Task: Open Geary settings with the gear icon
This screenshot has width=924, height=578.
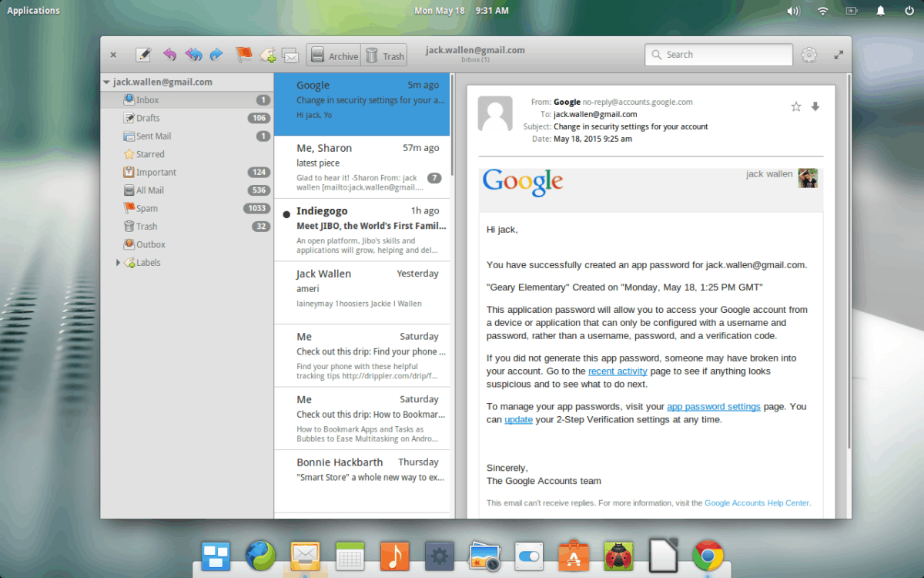Action: (x=808, y=55)
